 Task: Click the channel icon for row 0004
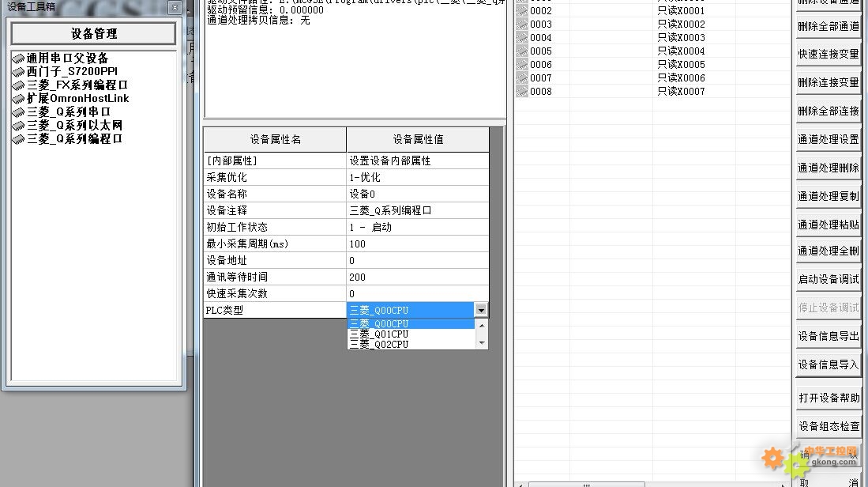[521, 38]
